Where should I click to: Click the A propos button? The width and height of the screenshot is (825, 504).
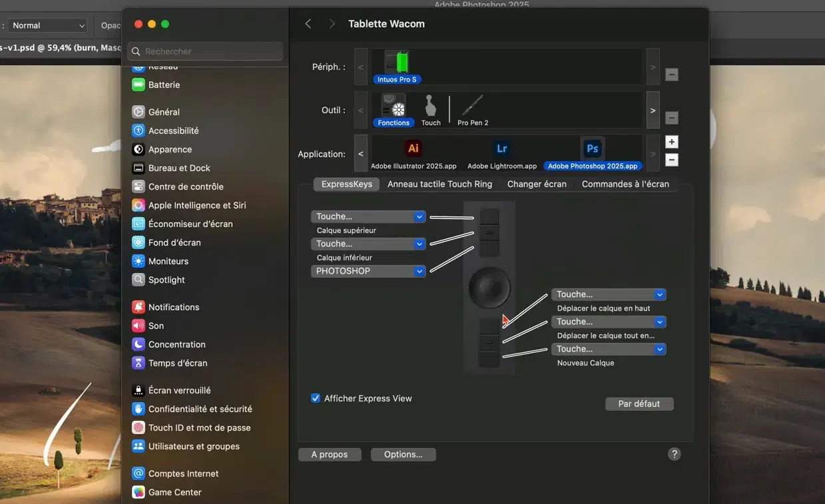330,454
